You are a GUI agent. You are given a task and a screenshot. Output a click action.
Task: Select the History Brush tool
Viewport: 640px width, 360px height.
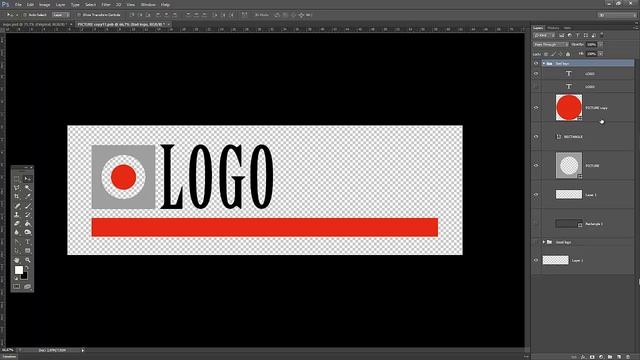tap(28, 215)
